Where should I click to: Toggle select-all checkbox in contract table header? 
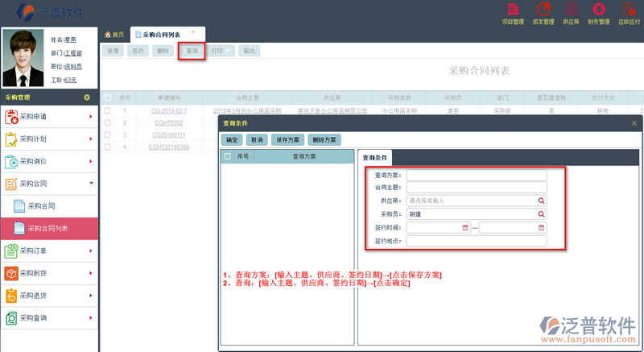pos(108,97)
